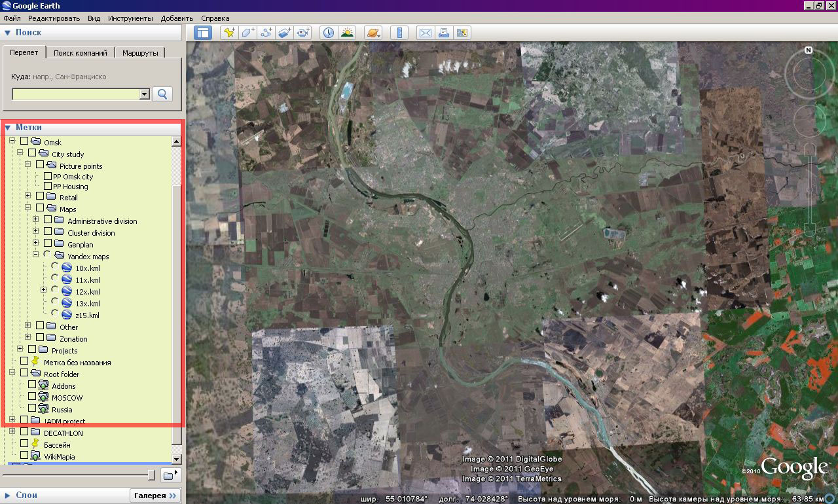Click the Add Image Overlay icon
This screenshot has width=838, height=504.
284,32
